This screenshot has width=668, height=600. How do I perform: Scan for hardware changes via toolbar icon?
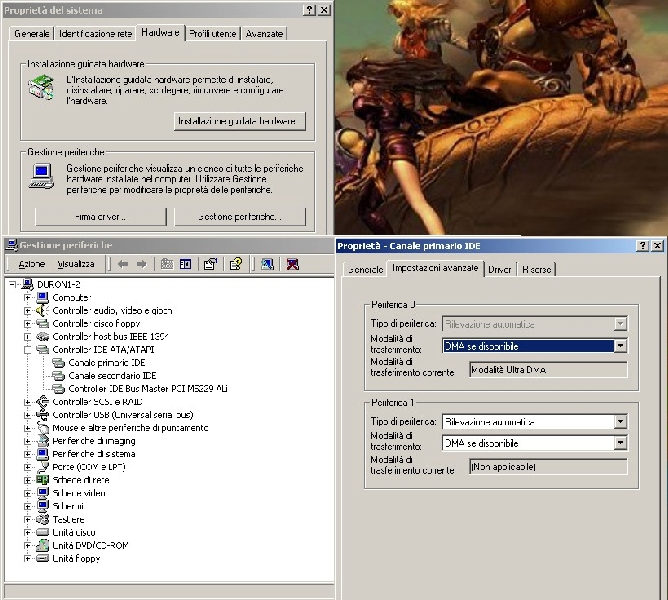[267, 264]
